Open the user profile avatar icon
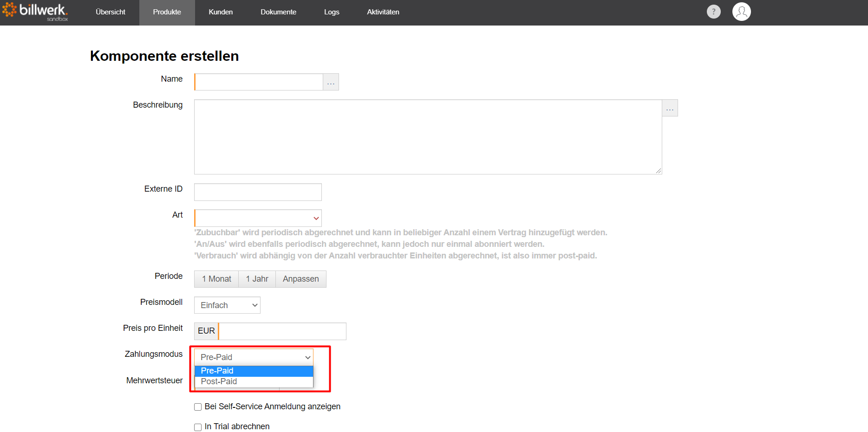 [741, 12]
